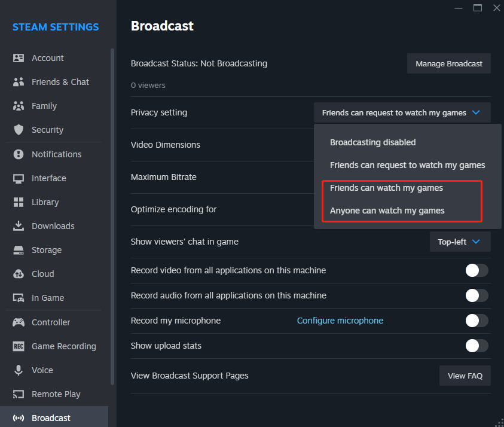
Task: Pick Friends can watch my games
Action: click(386, 188)
